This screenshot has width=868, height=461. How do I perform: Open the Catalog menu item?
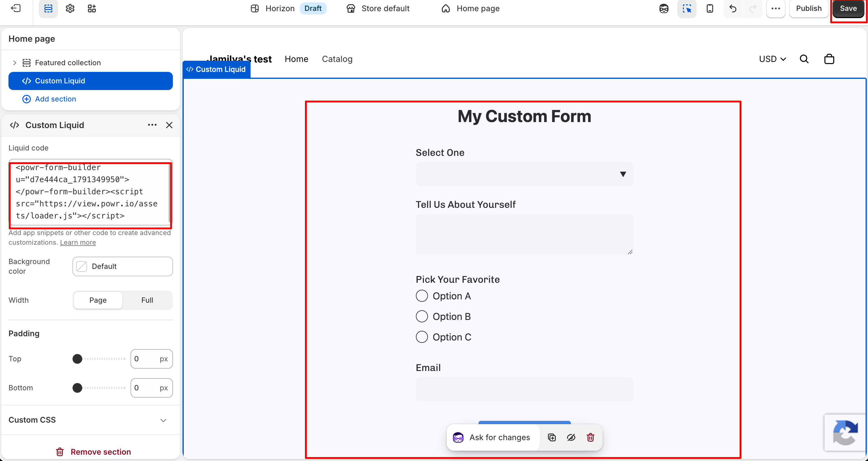[337, 59]
